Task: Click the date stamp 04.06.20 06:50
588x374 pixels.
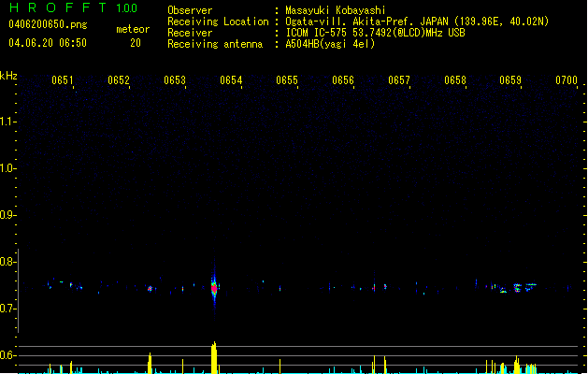Action: pos(48,43)
